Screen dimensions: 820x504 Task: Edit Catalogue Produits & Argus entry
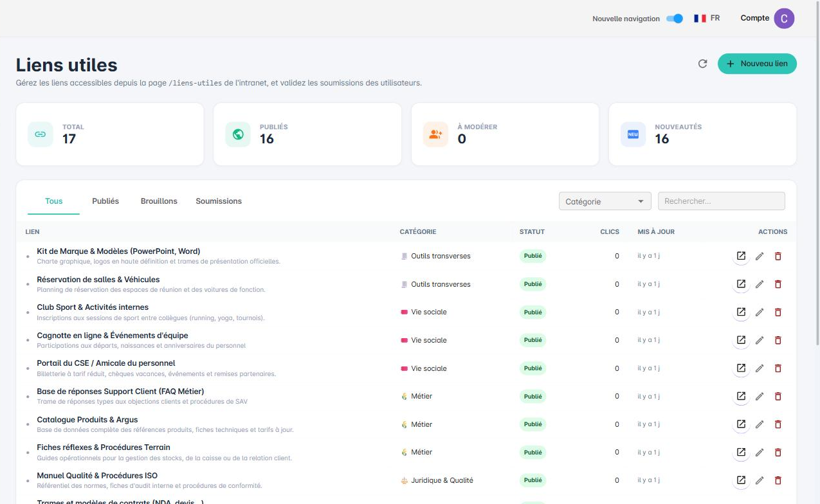pyautogui.click(x=760, y=424)
